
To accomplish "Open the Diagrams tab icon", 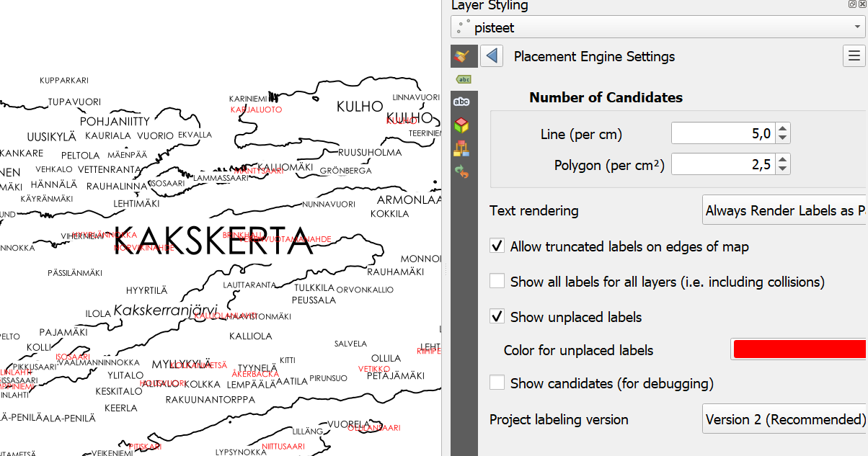I will [x=461, y=148].
